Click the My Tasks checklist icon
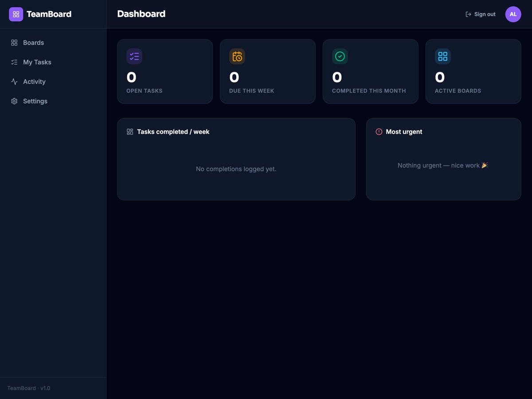532x399 pixels. coord(14,62)
